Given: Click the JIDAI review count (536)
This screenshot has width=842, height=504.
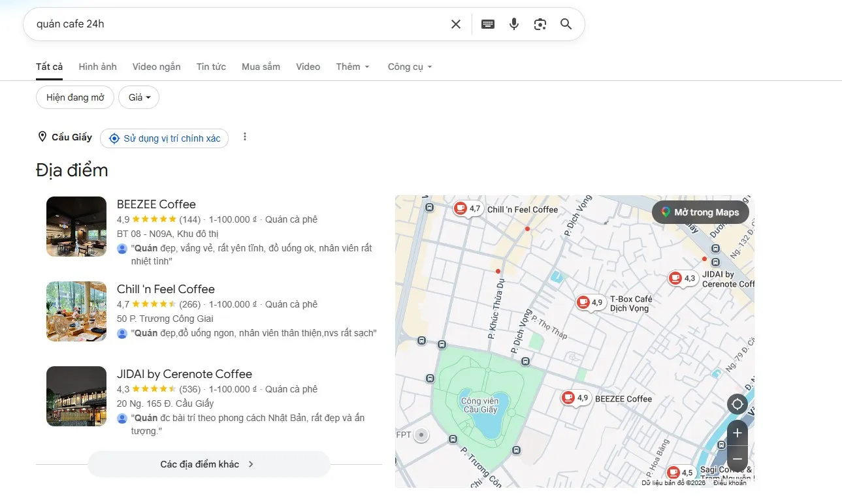Looking at the screenshot, I should 190,389.
